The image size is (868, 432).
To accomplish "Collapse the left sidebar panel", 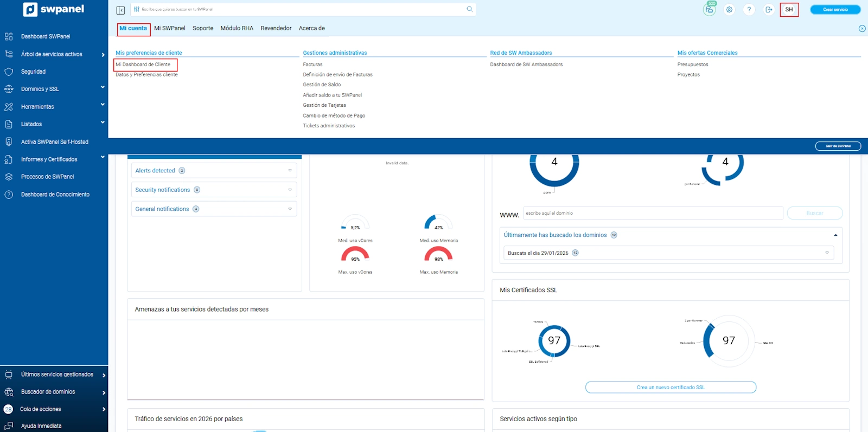I will point(120,10).
